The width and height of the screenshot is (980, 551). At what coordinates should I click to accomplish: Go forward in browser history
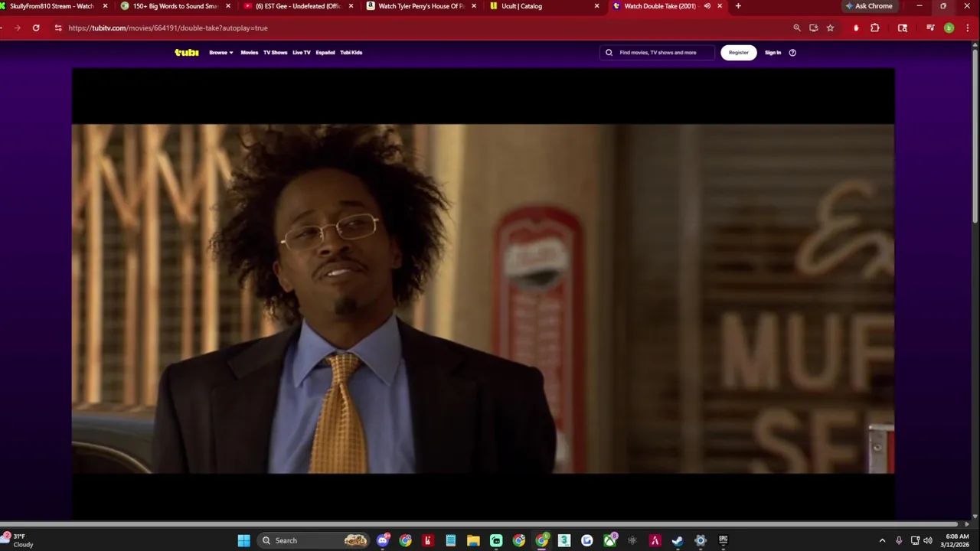click(17, 28)
